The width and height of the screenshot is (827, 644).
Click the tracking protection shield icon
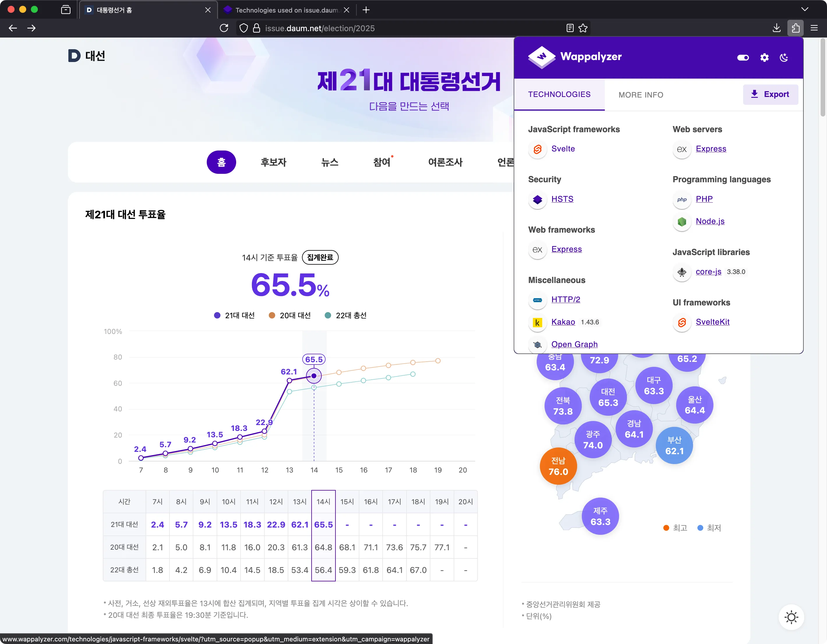tap(244, 28)
